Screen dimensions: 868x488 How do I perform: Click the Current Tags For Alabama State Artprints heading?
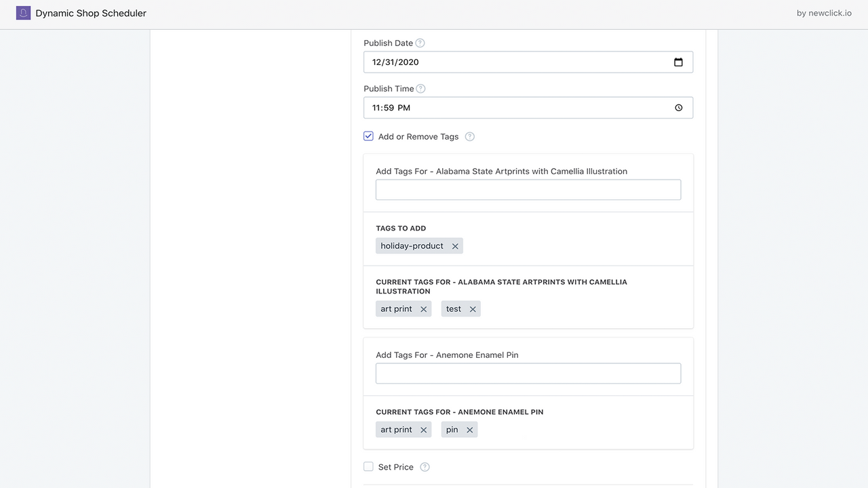pos(502,287)
